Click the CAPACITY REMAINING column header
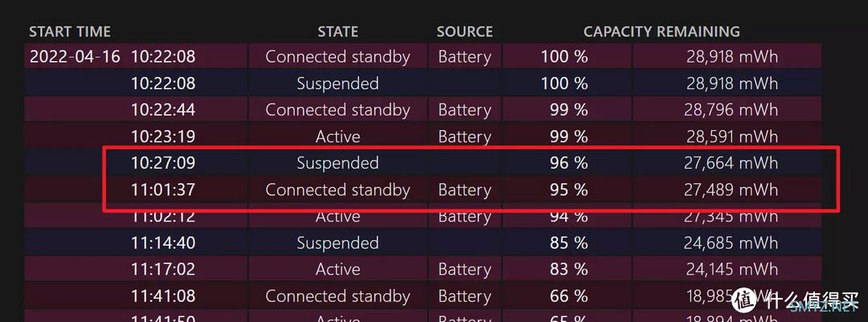This screenshot has width=868, height=322. pyautogui.click(x=661, y=31)
